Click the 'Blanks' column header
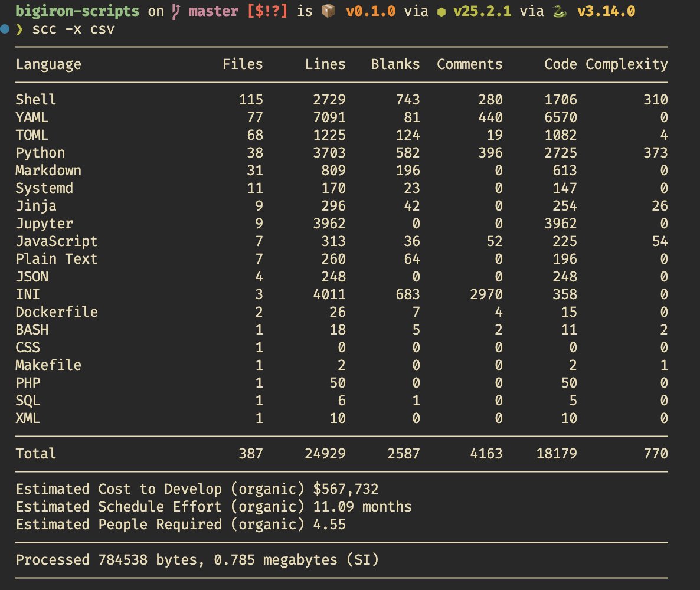700x590 pixels. coord(395,64)
